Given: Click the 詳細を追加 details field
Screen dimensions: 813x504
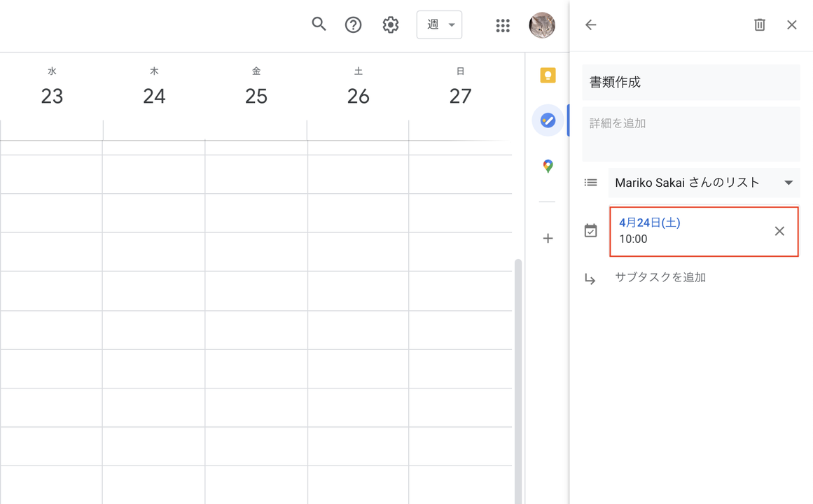Looking at the screenshot, I should (x=690, y=134).
